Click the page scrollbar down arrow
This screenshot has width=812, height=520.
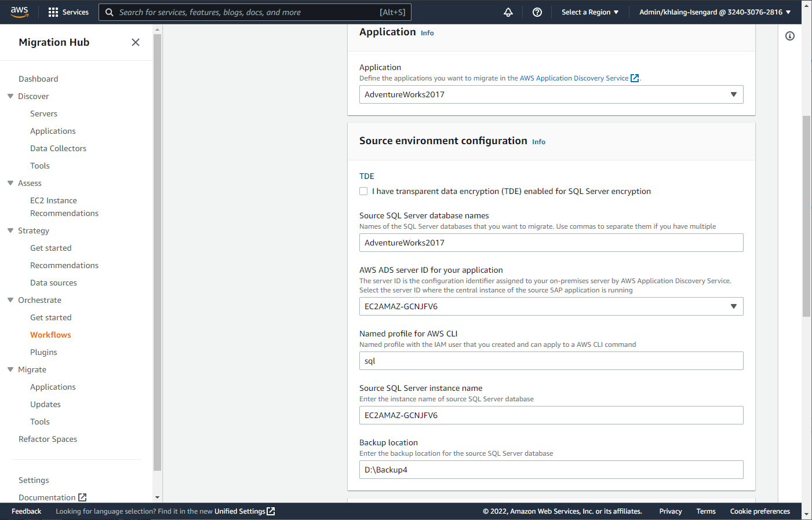point(807,514)
